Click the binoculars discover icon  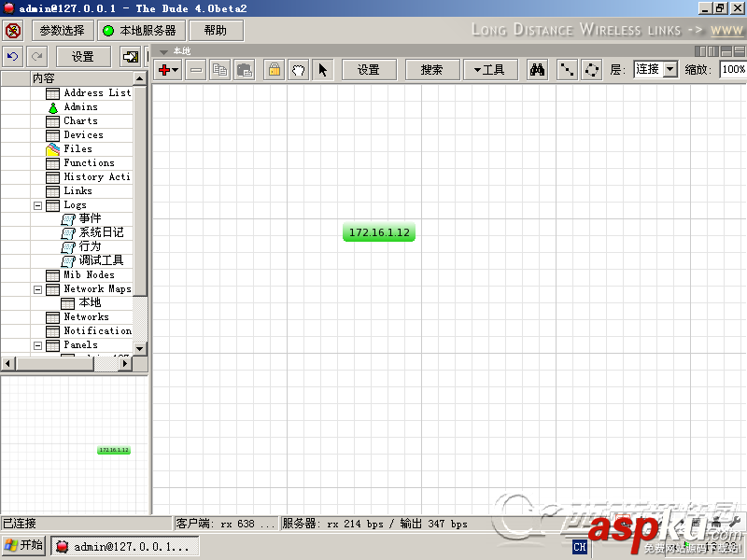[538, 70]
